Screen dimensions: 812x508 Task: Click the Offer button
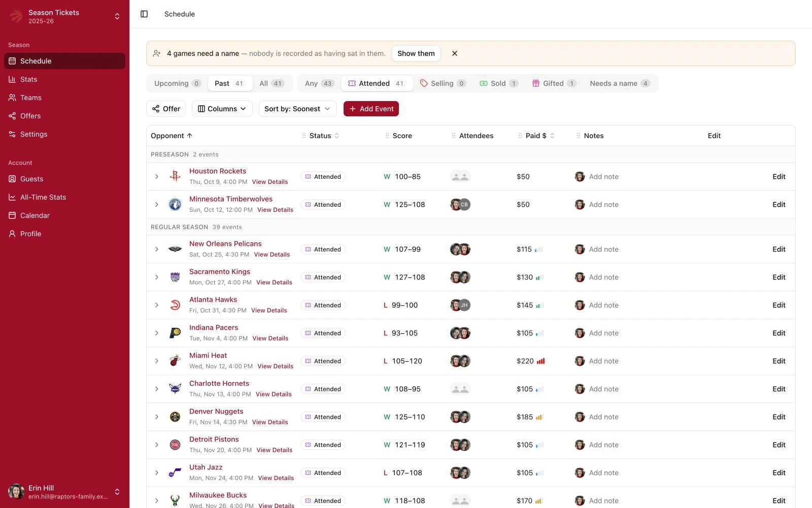(x=166, y=109)
